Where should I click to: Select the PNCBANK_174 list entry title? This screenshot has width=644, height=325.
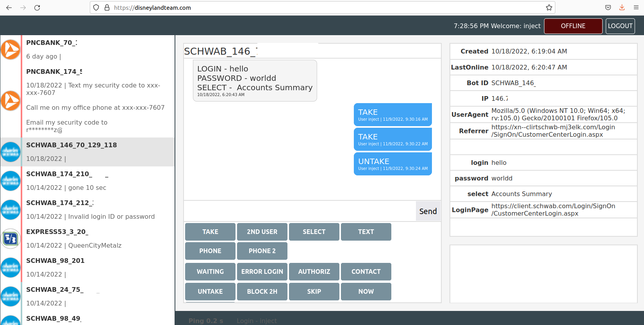click(54, 71)
